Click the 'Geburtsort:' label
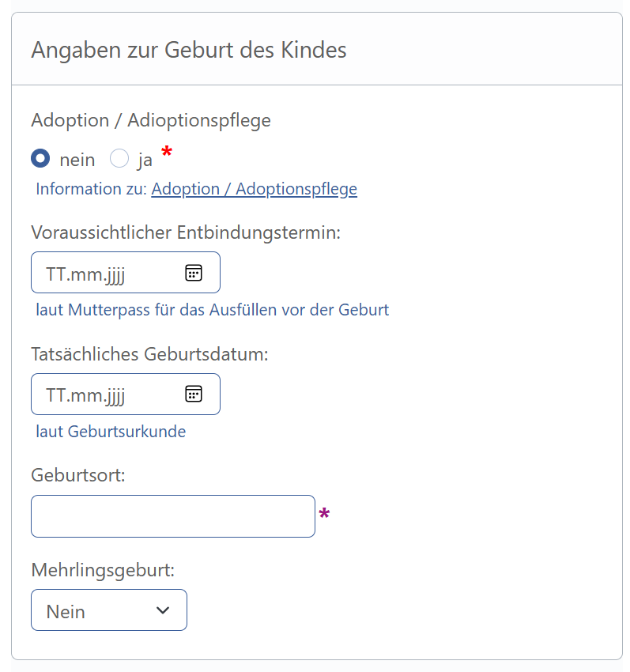This screenshot has width=630, height=672. pyautogui.click(x=78, y=475)
